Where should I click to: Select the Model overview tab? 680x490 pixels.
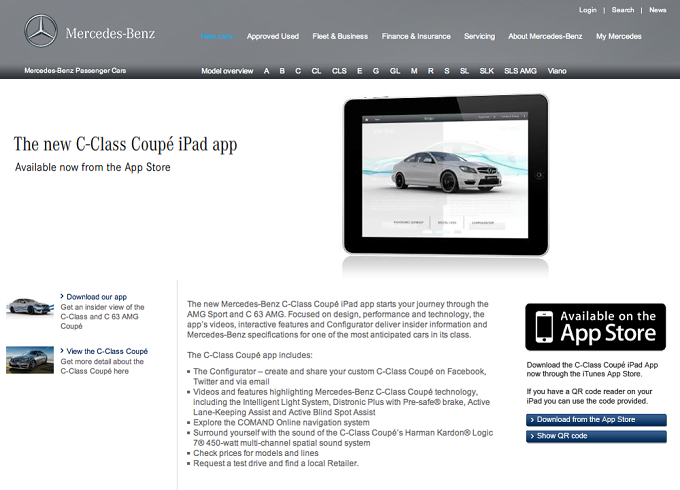click(227, 71)
